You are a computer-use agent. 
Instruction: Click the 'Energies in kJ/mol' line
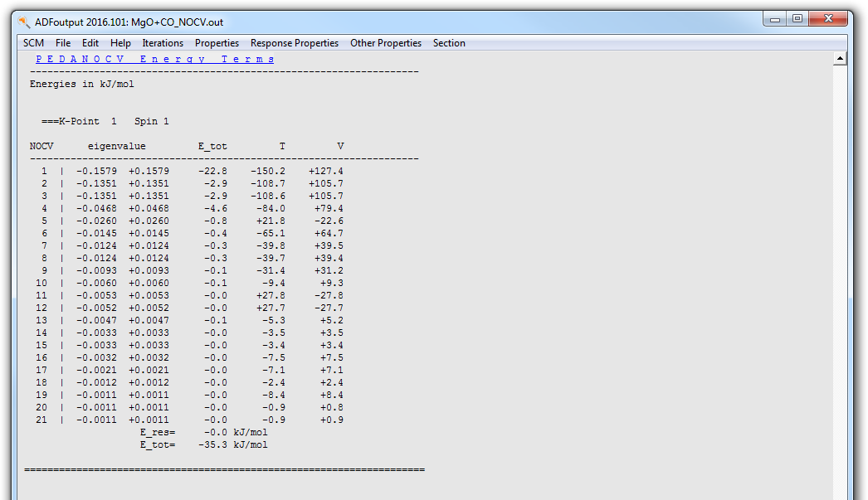[x=82, y=84]
